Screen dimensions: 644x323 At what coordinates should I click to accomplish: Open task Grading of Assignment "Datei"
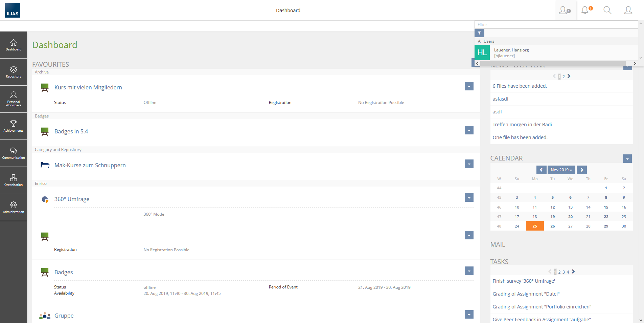[526, 294]
